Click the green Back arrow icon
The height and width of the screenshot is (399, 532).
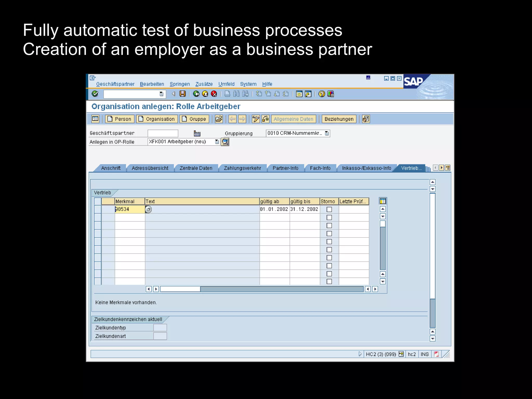click(x=196, y=94)
